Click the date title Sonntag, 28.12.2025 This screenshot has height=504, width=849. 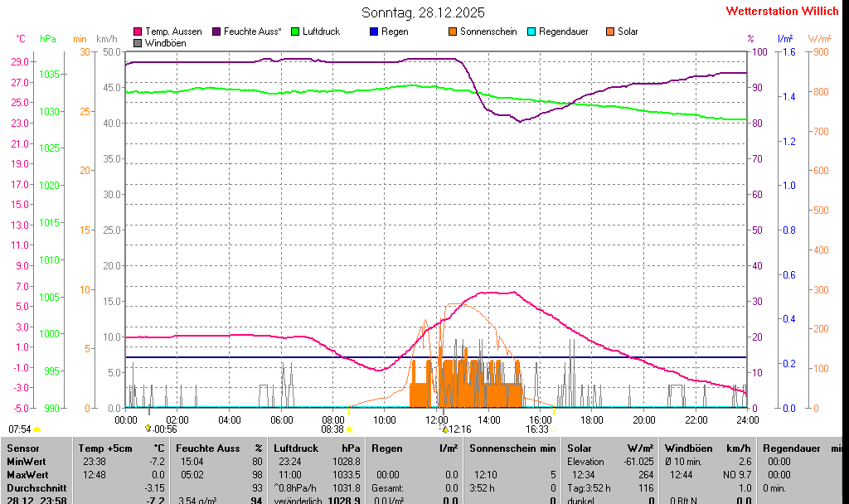pos(424,12)
